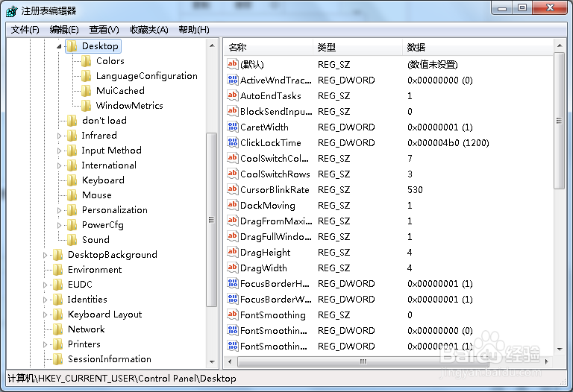573x392 pixels.
Task: Open the 编辑(E) menu
Action: coord(64,30)
